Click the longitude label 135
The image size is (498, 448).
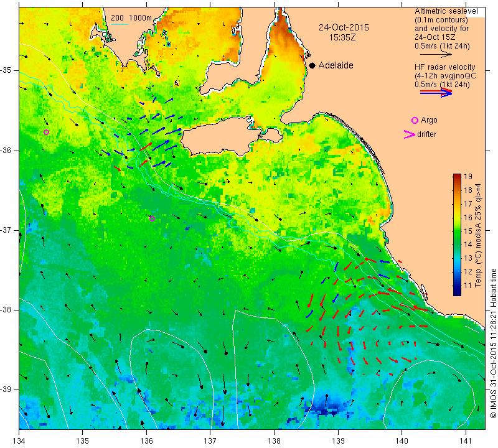83,441
